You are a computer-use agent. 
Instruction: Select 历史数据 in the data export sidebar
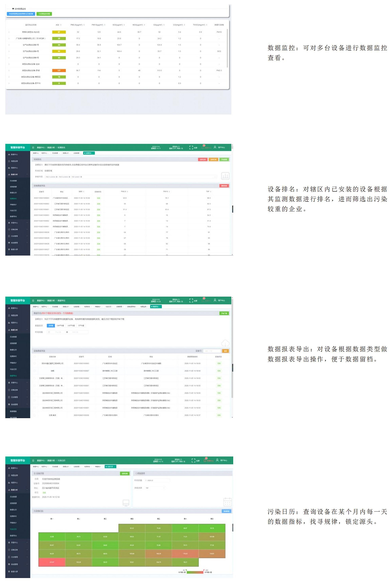[13, 337]
